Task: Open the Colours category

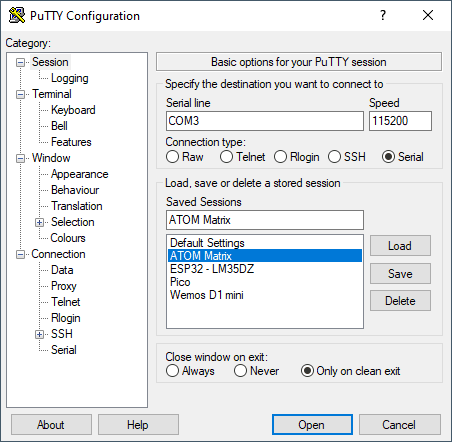Action: coord(68,238)
